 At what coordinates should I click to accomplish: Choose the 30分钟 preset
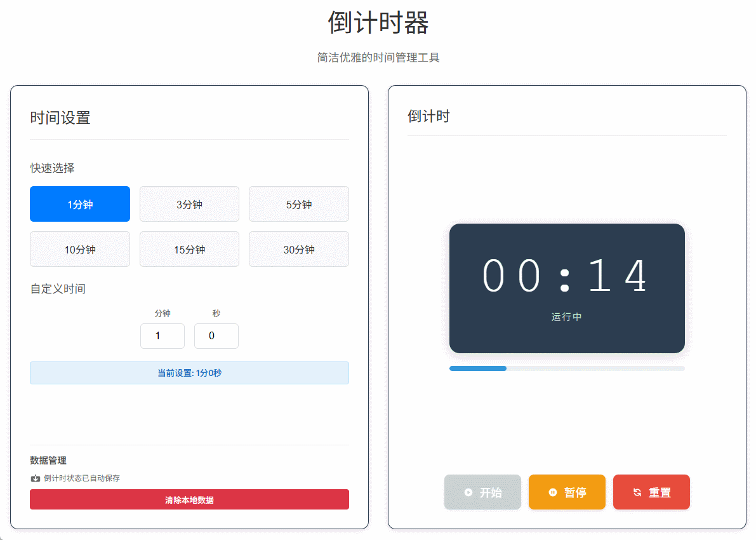(x=299, y=249)
